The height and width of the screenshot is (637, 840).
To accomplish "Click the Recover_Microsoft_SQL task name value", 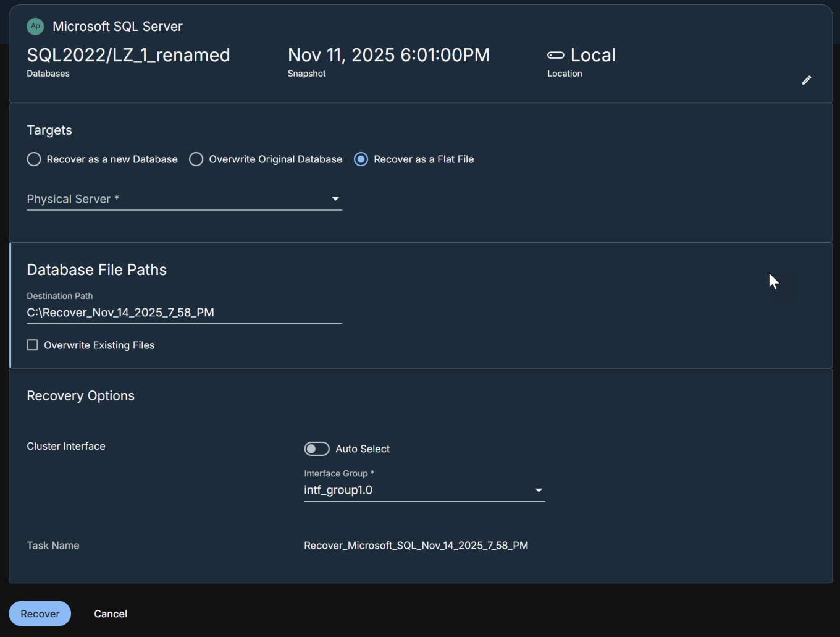I will click(x=416, y=546).
